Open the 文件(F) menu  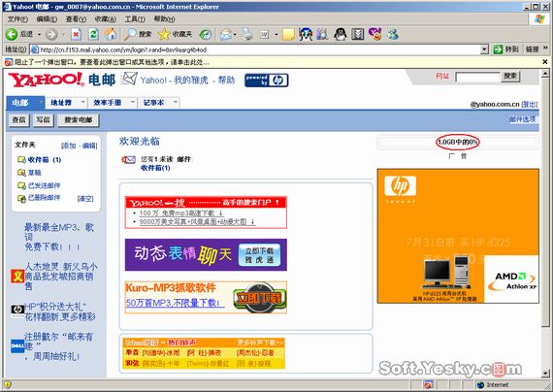(17, 18)
